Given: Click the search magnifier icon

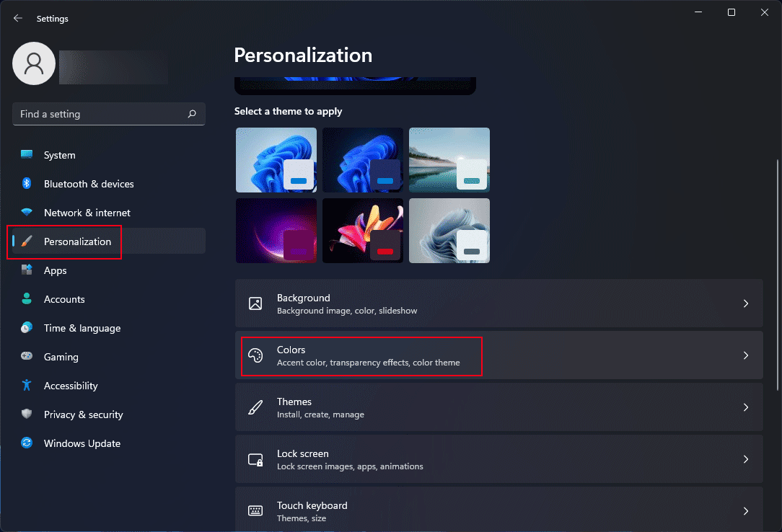Looking at the screenshot, I should coord(192,114).
